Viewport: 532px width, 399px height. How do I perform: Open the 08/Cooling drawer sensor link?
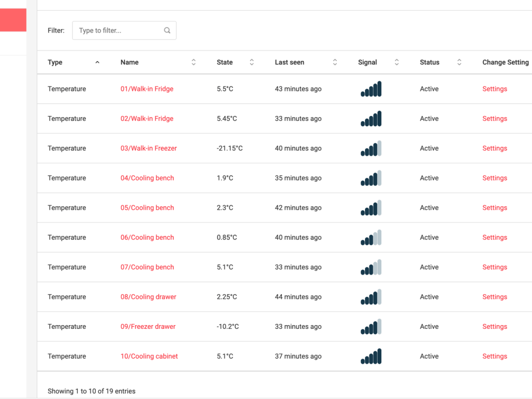coord(148,297)
